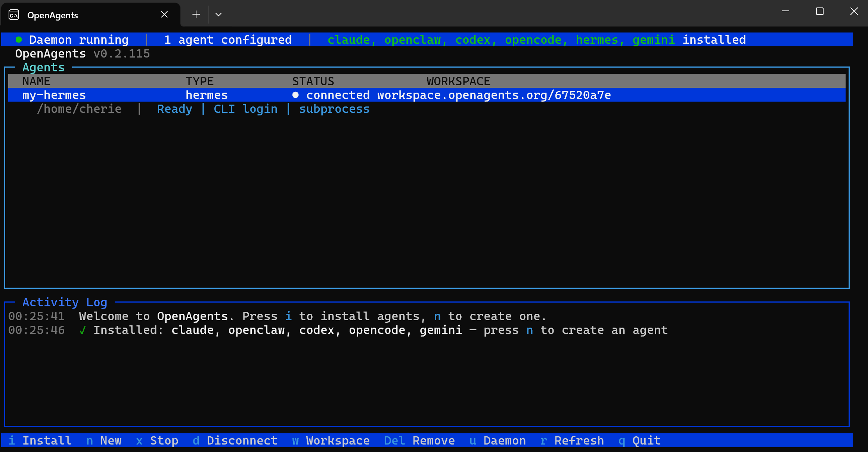Click the New agent shortcut
Screen dimensions: 868x452
point(104,441)
